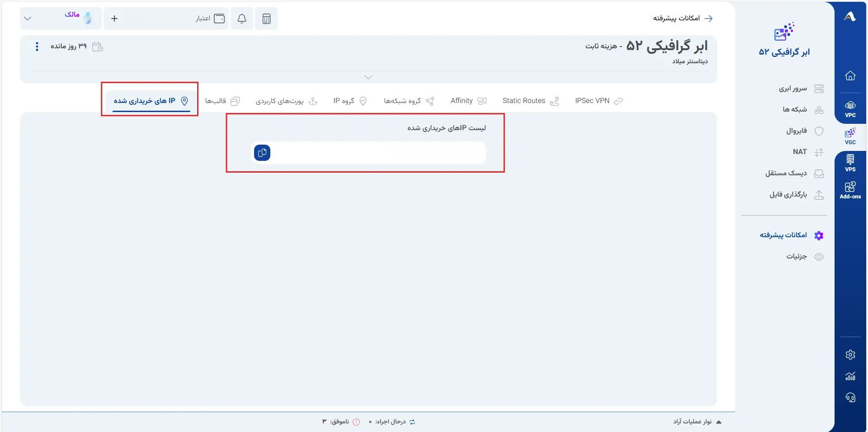Image resolution: width=868 pixels, height=432 pixels.
Task: Go back via the امکانات پیشرفته arrow
Action: click(708, 19)
